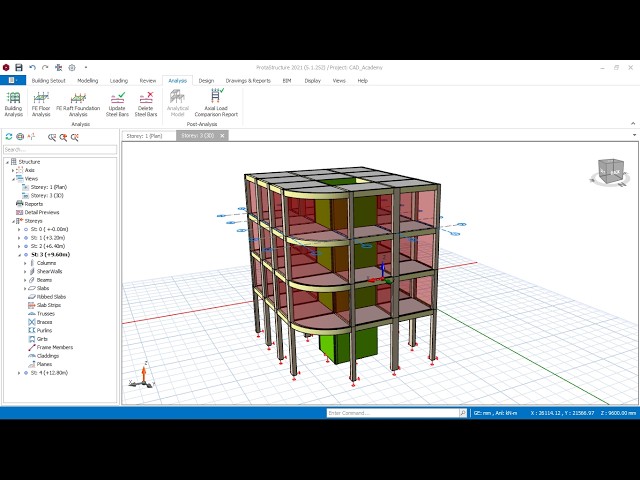Image resolution: width=640 pixels, height=480 pixels.
Task: Open the settings gear in quick access toolbar
Action: pos(72,67)
